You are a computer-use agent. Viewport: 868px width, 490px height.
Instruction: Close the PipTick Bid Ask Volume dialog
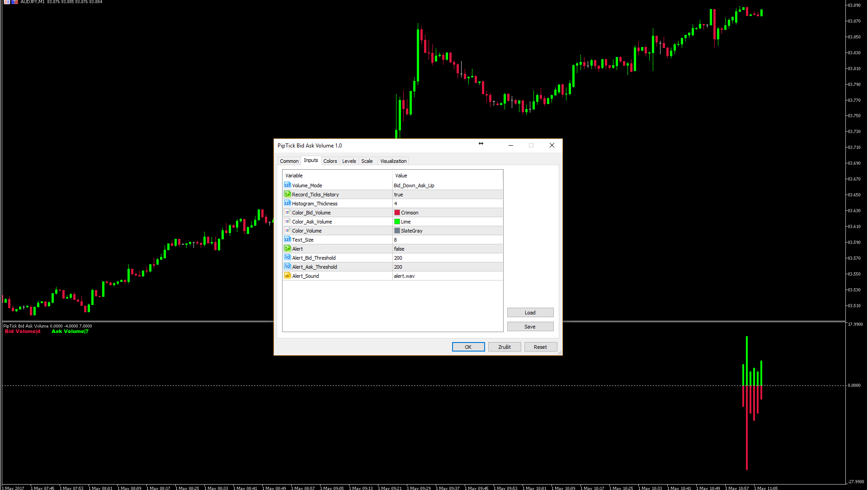point(552,145)
